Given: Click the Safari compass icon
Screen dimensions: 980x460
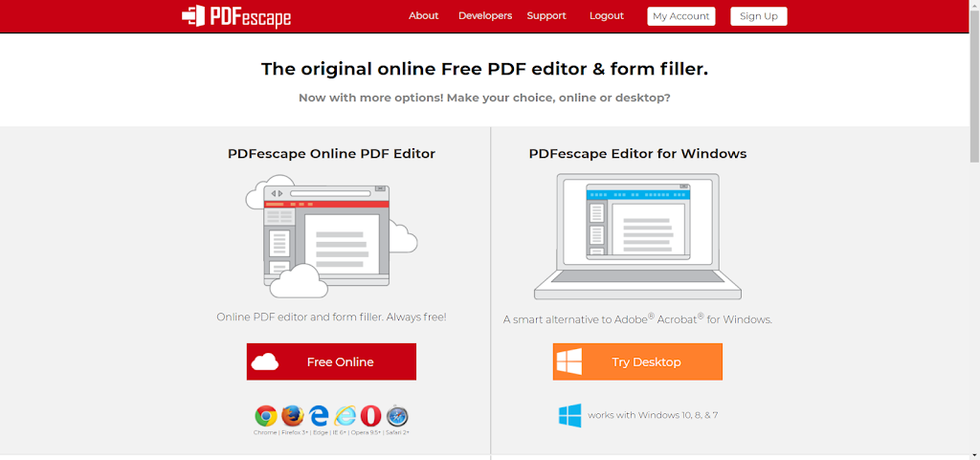Looking at the screenshot, I should tap(397, 416).
